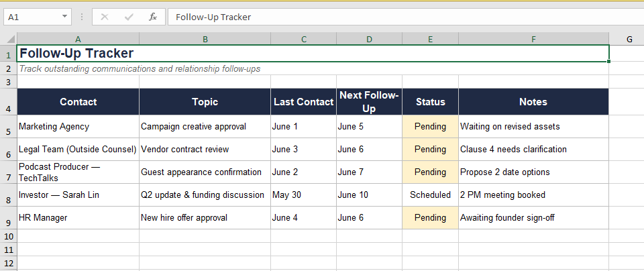This screenshot has width=644, height=271.
Task: Click the Select All corner triangle
Action: 10,39
